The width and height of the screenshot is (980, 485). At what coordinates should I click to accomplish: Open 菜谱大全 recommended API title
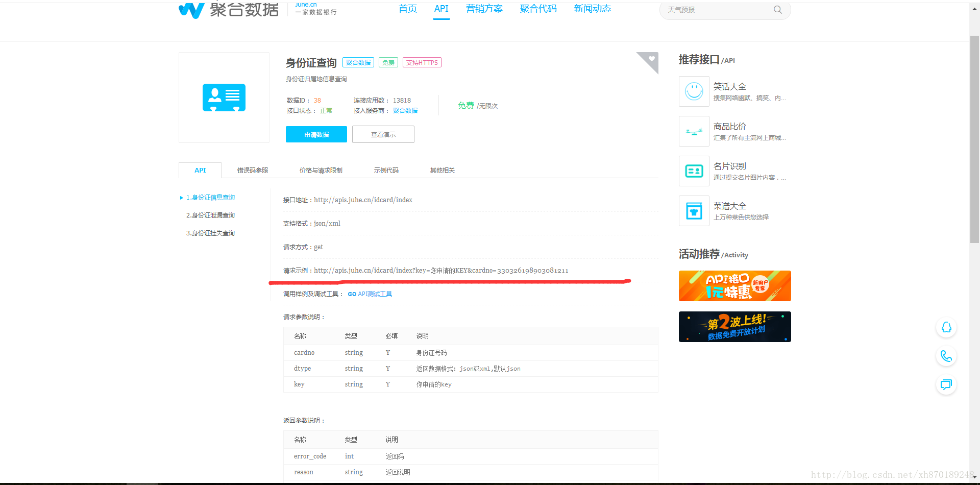tap(730, 206)
